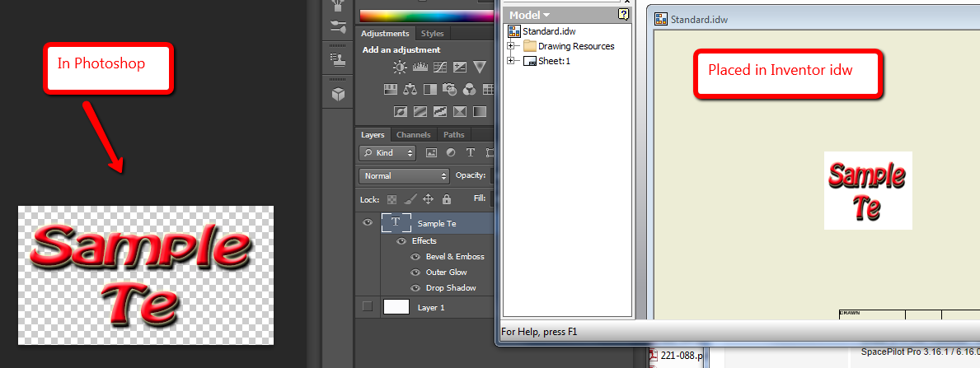980x368 pixels.
Task: Show Layer 1 using its visibility box
Action: (x=368, y=306)
